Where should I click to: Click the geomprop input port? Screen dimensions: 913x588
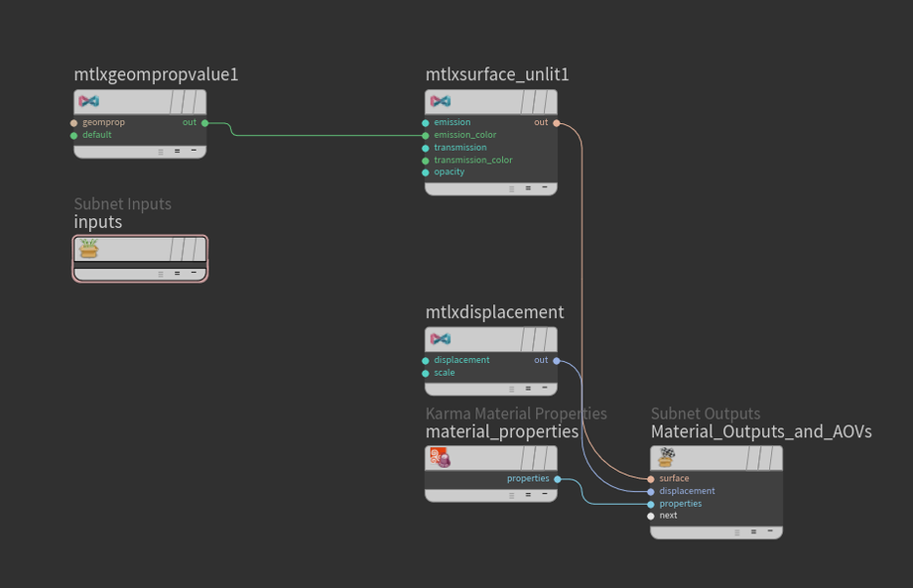click(74, 123)
